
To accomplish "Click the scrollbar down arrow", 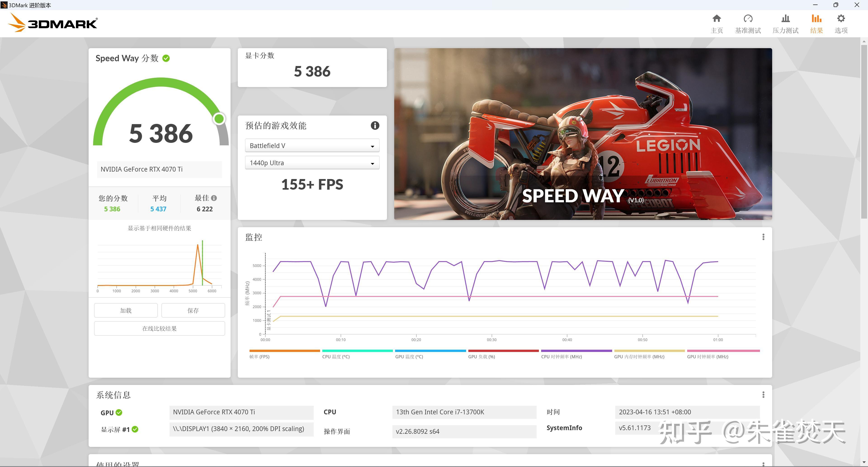I will [x=864, y=462].
